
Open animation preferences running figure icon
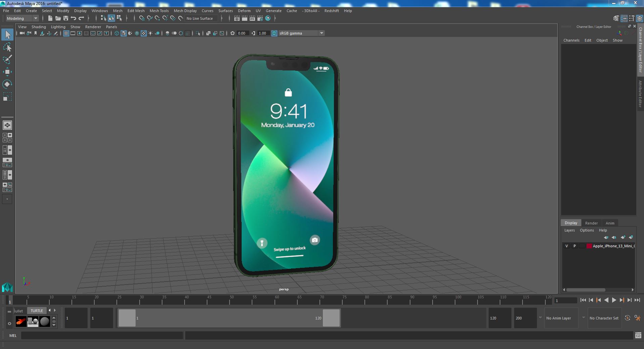point(637,318)
